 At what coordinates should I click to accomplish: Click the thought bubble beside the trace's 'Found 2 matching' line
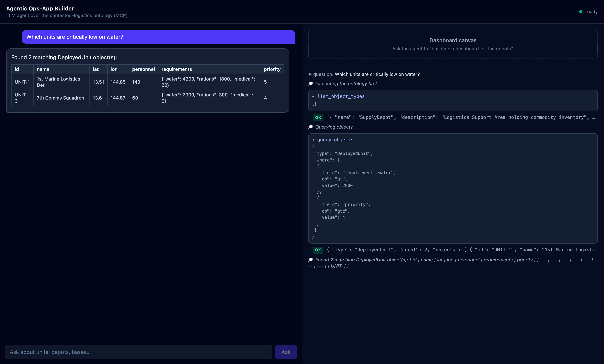[311, 260]
